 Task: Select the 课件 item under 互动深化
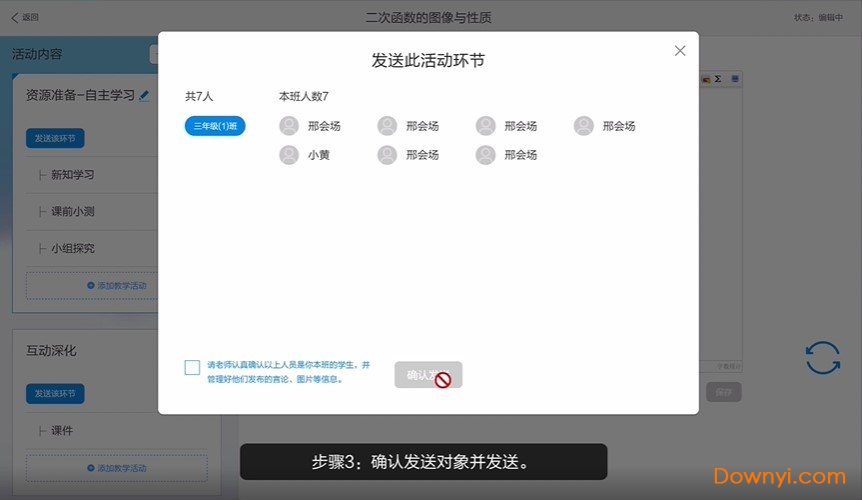tap(62, 431)
